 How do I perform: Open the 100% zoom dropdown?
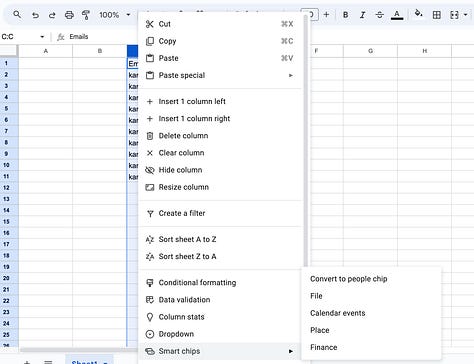(115, 15)
